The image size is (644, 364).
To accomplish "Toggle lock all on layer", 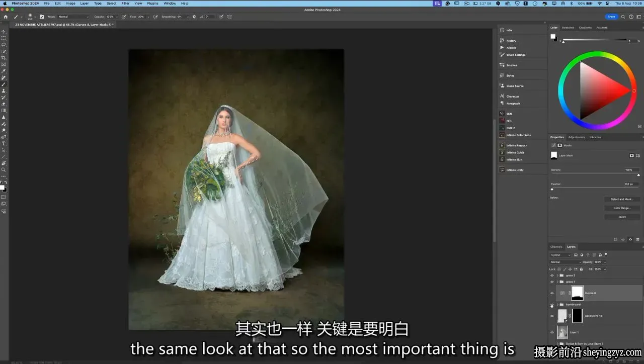I will coord(580,269).
